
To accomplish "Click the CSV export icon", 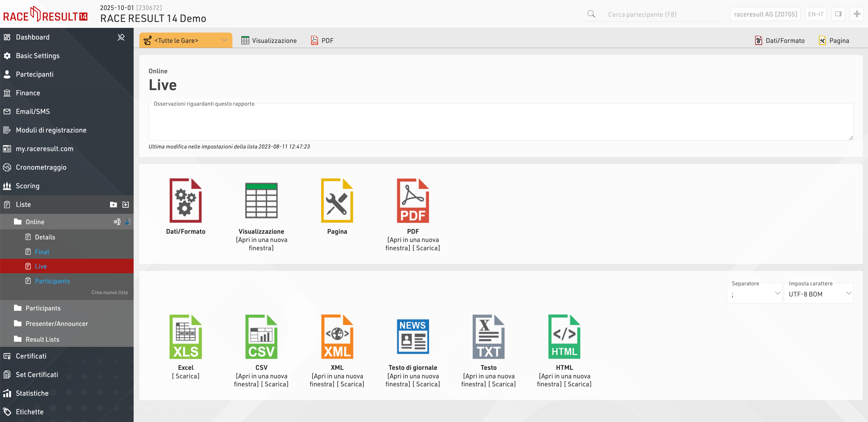I will tap(261, 337).
